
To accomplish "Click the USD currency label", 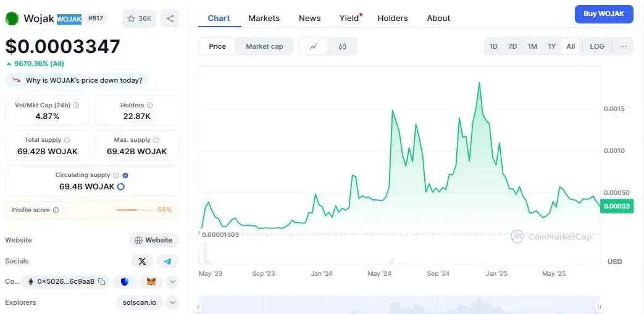I will (x=614, y=262).
